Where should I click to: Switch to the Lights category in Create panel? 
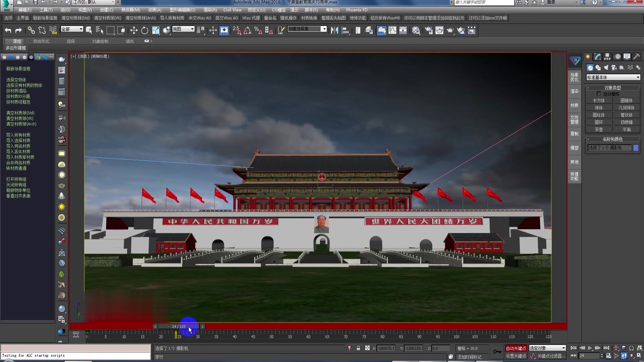point(606,68)
